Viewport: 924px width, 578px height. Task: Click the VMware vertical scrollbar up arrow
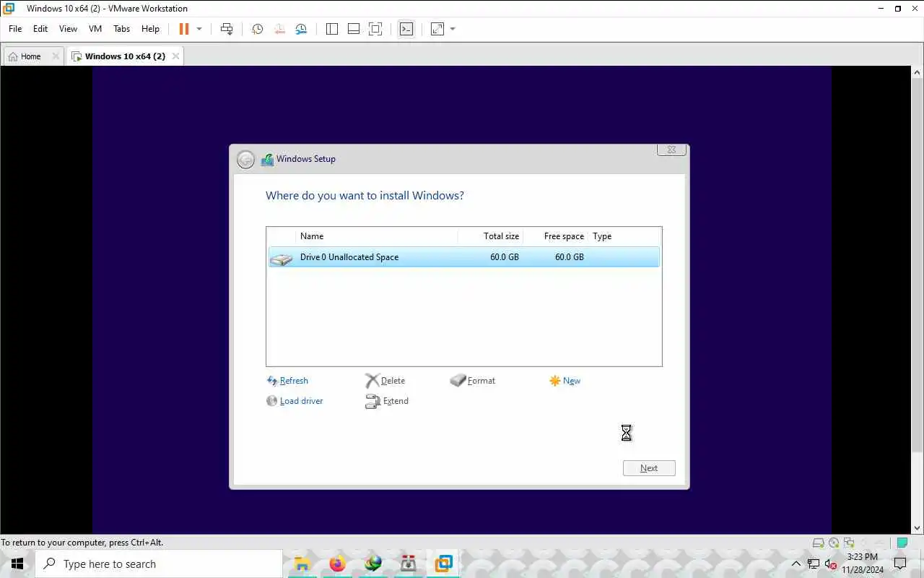918,72
